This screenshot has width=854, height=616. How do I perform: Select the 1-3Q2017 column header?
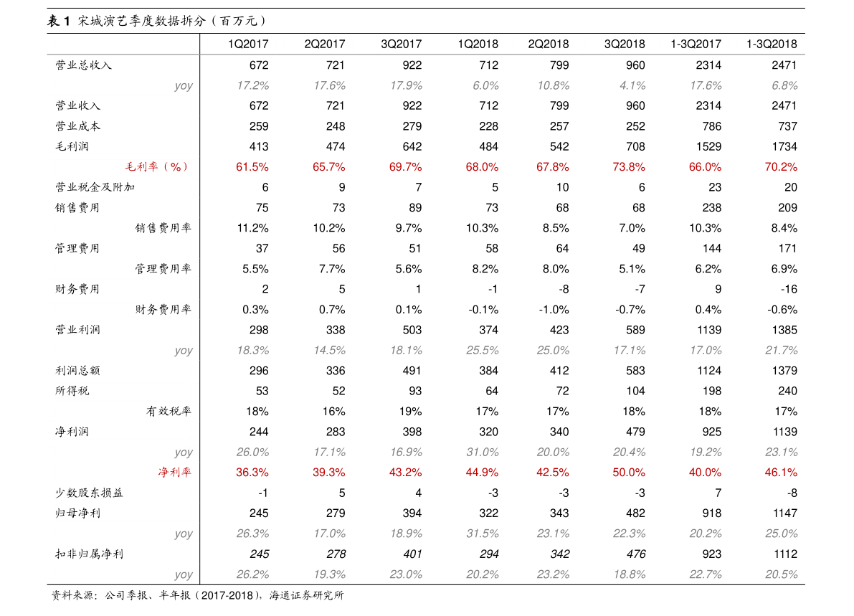pos(696,44)
